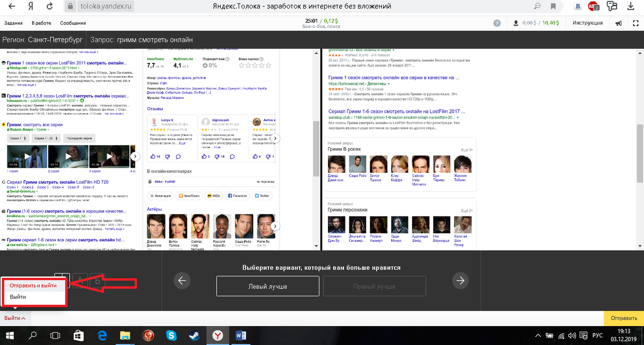Open the browser downloads icon
Image resolution: width=644 pixels, height=345 pixels.
(x=630, y=6)
